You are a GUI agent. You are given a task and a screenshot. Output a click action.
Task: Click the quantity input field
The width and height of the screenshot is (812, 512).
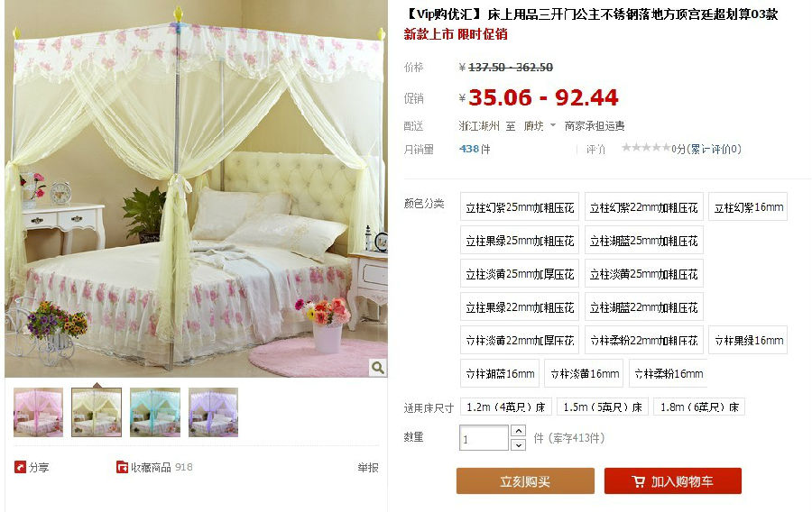pos(484,438)
